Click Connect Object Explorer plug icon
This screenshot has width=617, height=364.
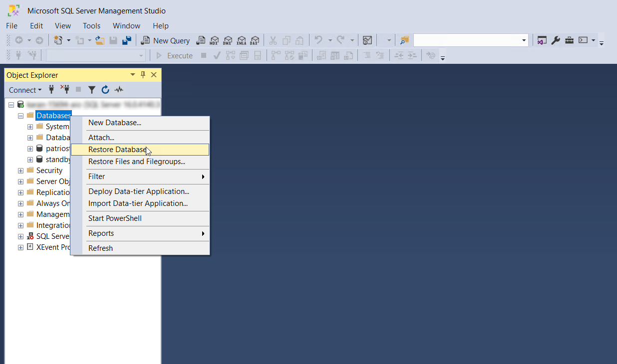(51, 90)
